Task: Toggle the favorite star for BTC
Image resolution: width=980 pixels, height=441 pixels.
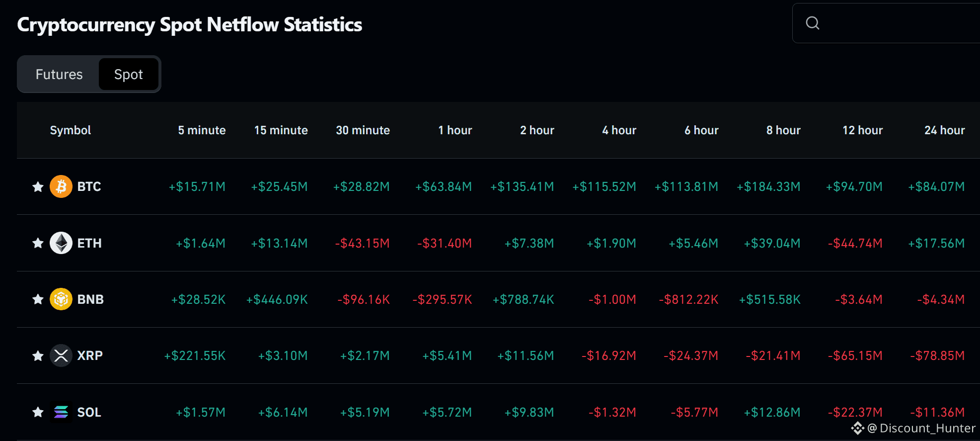Action: (x=38, y=186)
